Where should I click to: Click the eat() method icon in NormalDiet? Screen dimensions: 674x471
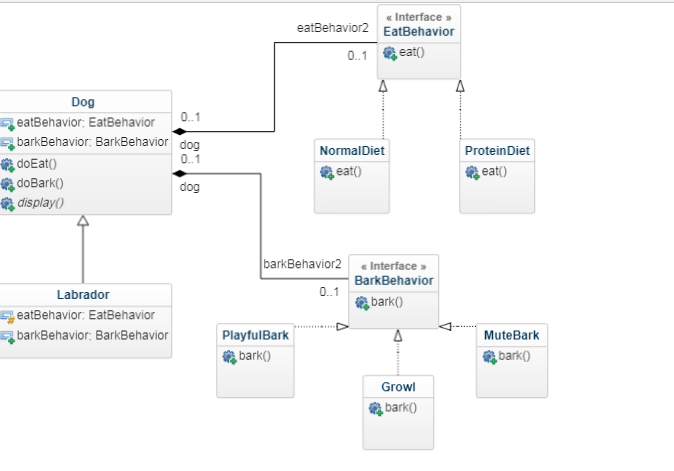point(326,172)
